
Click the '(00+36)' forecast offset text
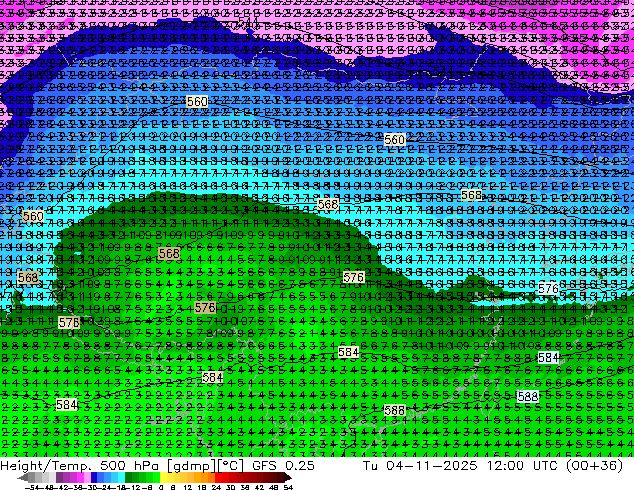(594, 465)
